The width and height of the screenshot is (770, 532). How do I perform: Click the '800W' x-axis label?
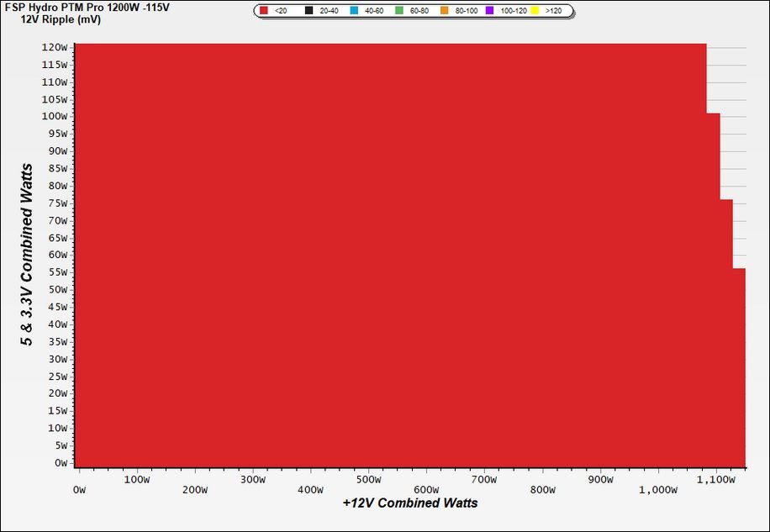543,490
